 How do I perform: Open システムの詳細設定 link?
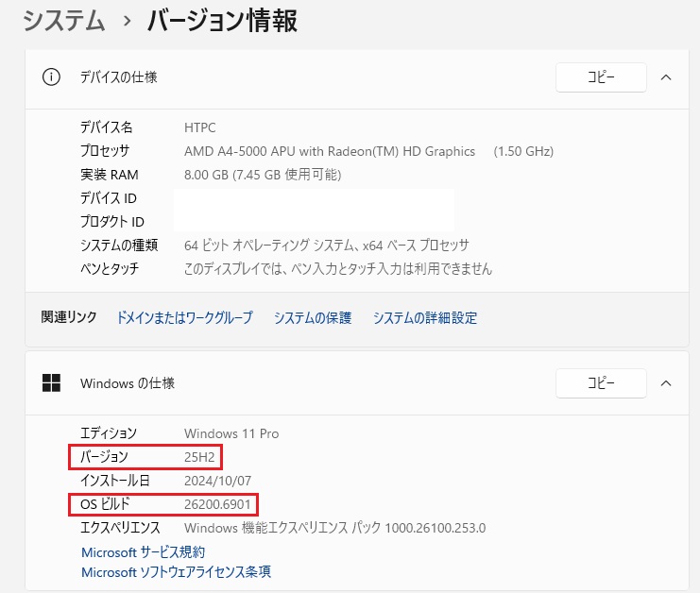click(425, 317)
